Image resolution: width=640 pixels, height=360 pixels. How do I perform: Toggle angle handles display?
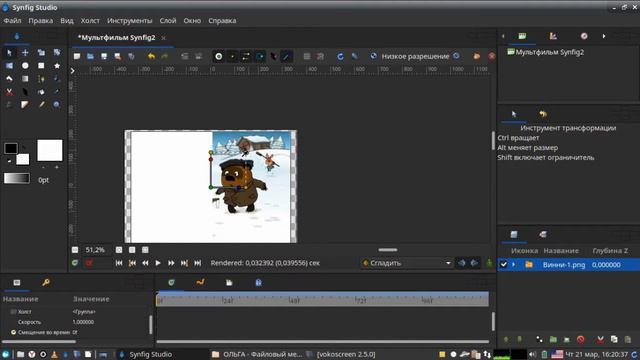[287, 56]
